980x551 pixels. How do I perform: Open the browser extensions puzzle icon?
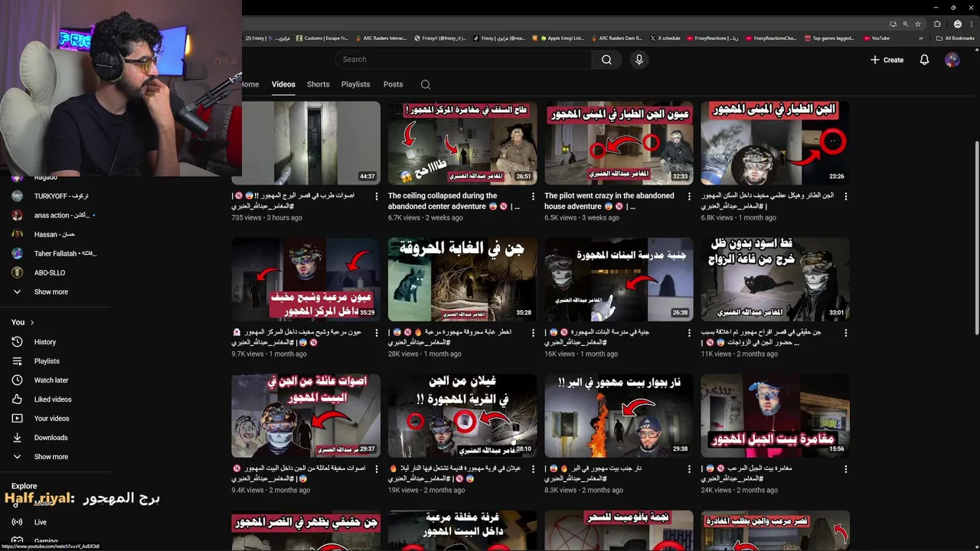[936, 24]
